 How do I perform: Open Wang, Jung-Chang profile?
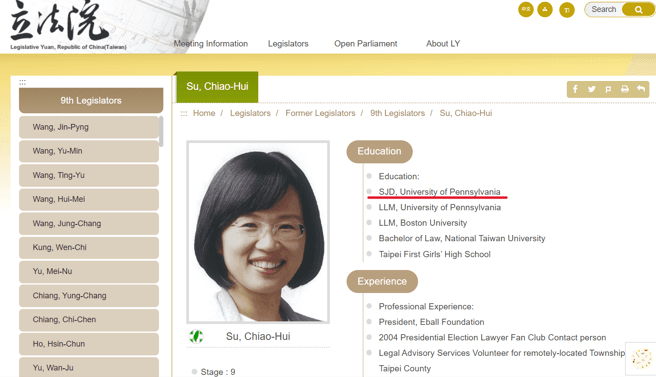coord(89,223)
